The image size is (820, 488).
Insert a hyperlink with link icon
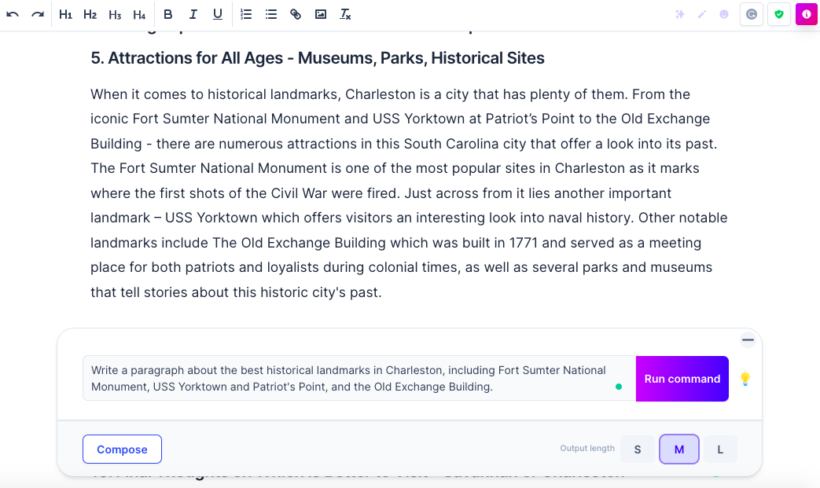pyautogui.click(x=295, y=14)
